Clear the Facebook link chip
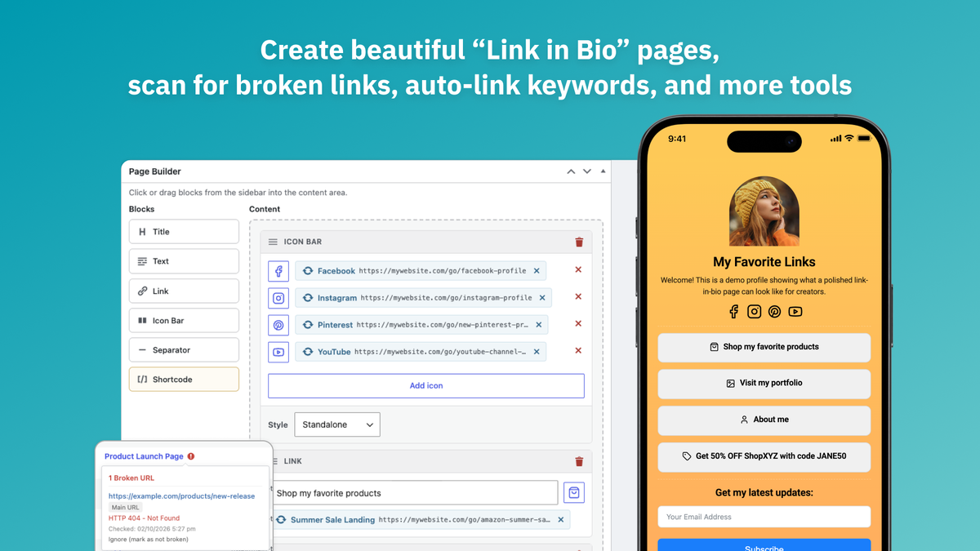Image resolution: width=980 pixels, height=551 pixels. (537, 271)
